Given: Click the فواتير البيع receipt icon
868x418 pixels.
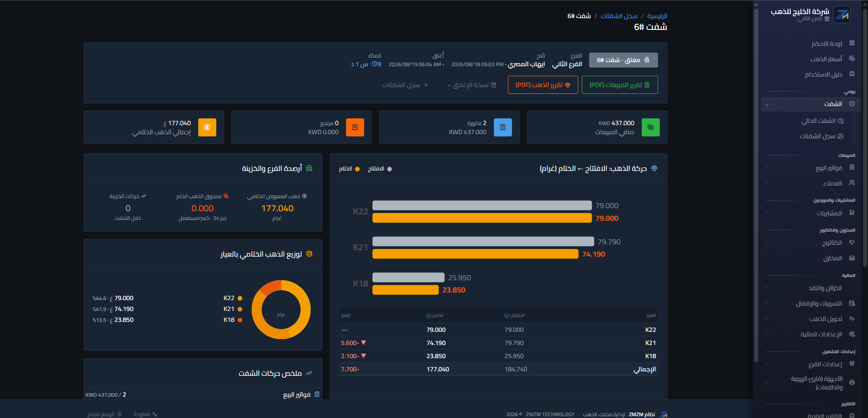Looking at the screenshot, I should pyautogui.click(x=852, y=167).
